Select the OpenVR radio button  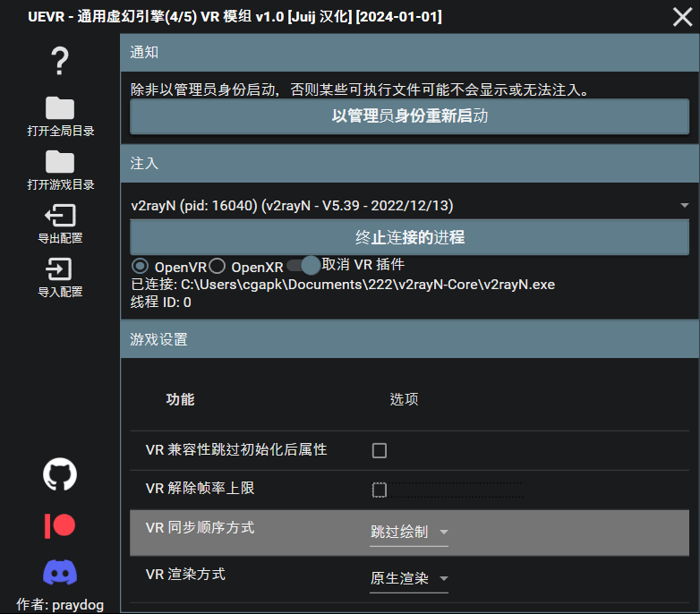141,266
